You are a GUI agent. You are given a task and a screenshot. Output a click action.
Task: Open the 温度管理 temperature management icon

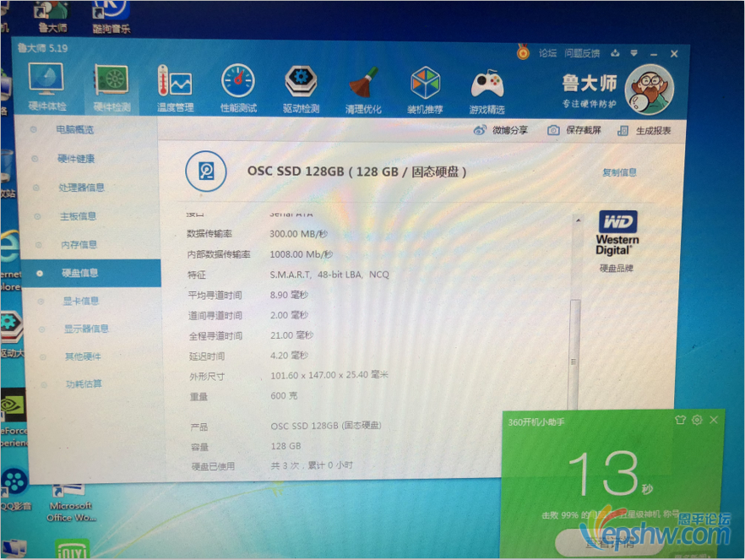(175, 89)
